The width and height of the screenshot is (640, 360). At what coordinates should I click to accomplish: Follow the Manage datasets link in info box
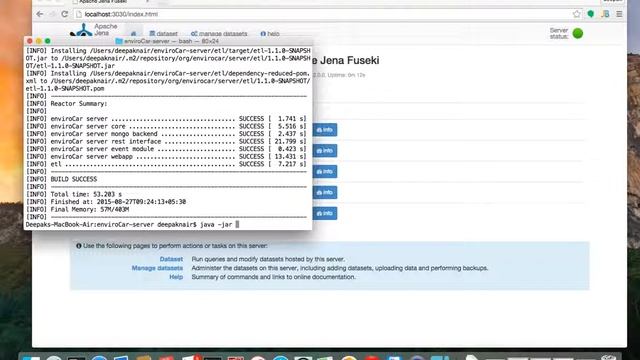coord(157,268)
